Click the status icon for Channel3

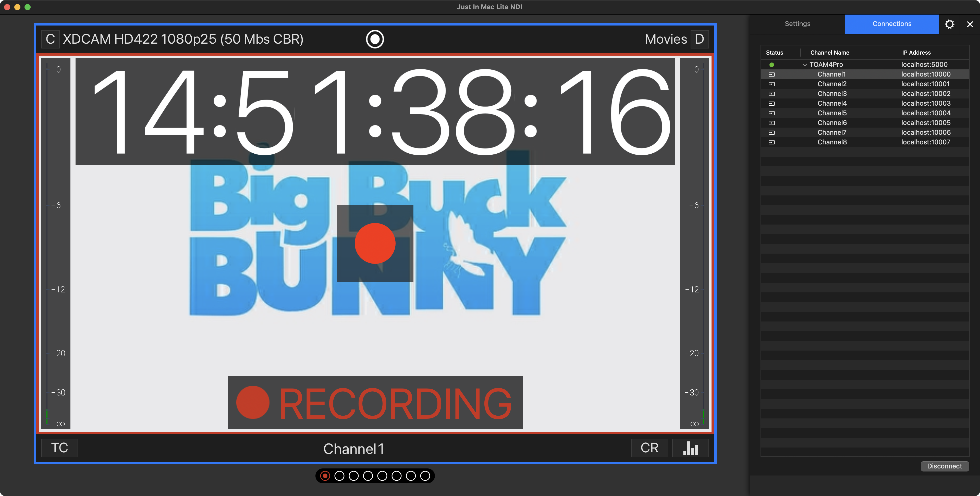point(771,94)
